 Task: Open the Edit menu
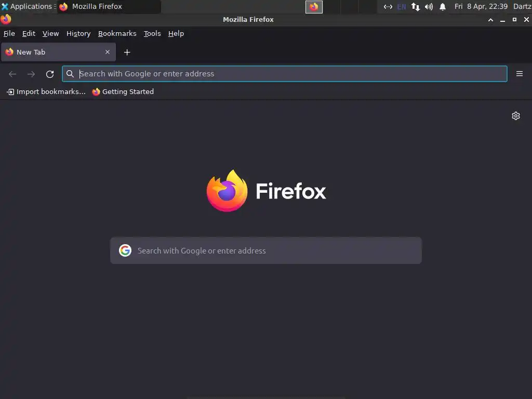(x=29, y=34)
